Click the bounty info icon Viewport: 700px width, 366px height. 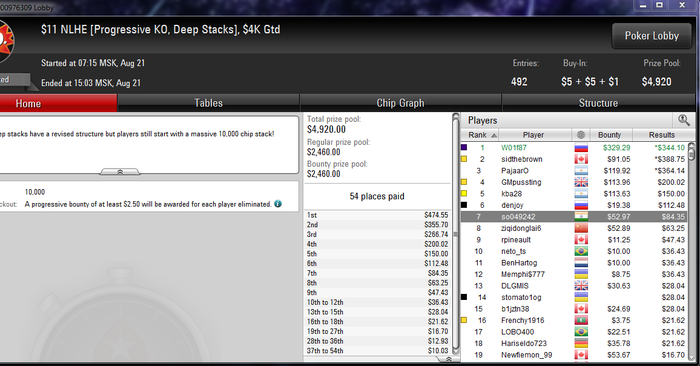click(278, 204)
